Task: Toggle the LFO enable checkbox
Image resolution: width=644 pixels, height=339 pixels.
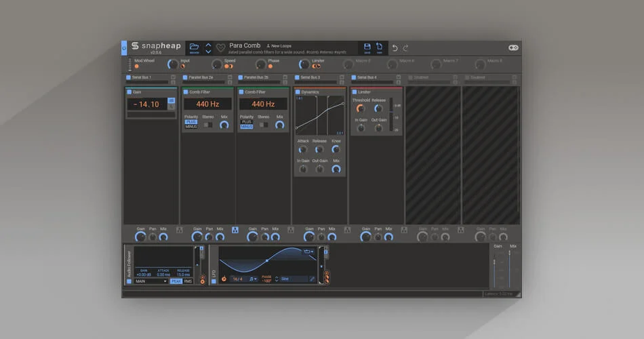Action: click(214, 281)
